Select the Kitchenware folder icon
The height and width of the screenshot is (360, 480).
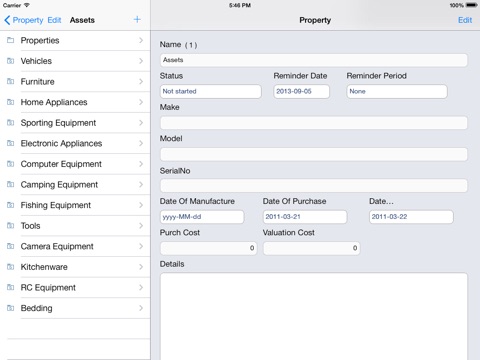(x=11, y=267)
